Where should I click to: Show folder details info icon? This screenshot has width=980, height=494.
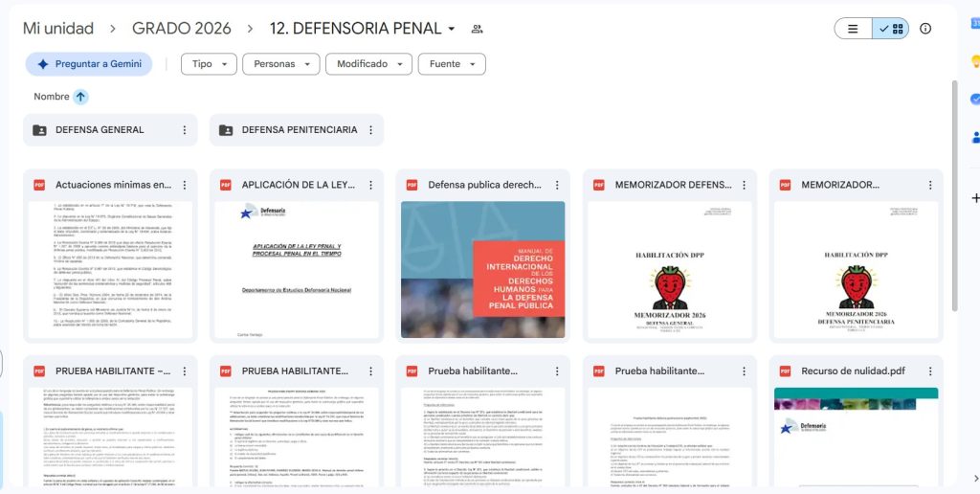click(x=925, y=29)
